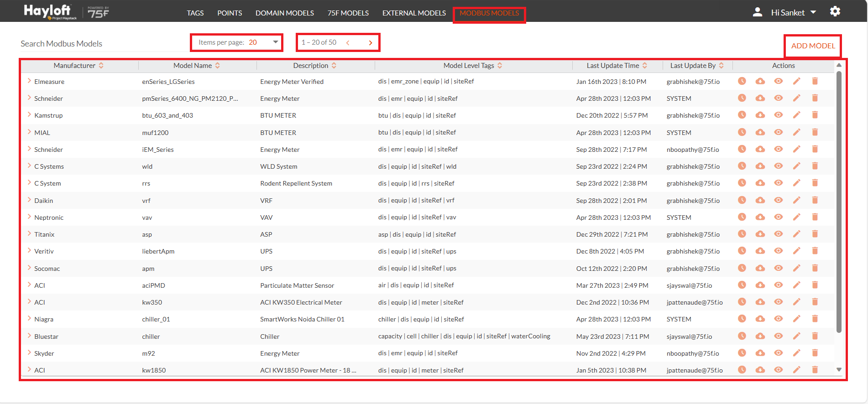Edit the ACI kw1850 model
The width and height of the screenshot is (868, 404).
pos(797,370)
